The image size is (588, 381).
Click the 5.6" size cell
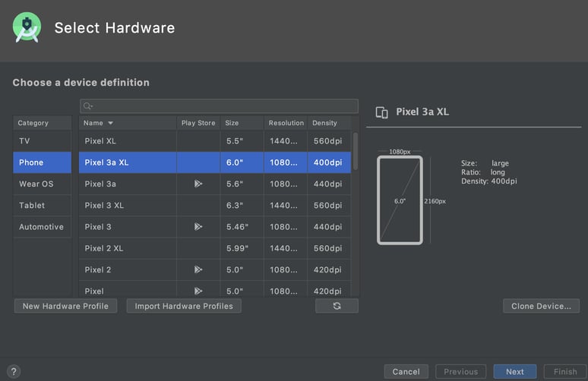point(242,184)
